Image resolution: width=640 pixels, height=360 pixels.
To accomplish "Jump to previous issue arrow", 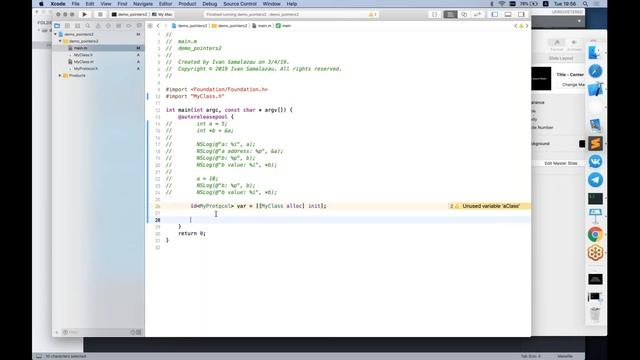I will pos(516,26).
